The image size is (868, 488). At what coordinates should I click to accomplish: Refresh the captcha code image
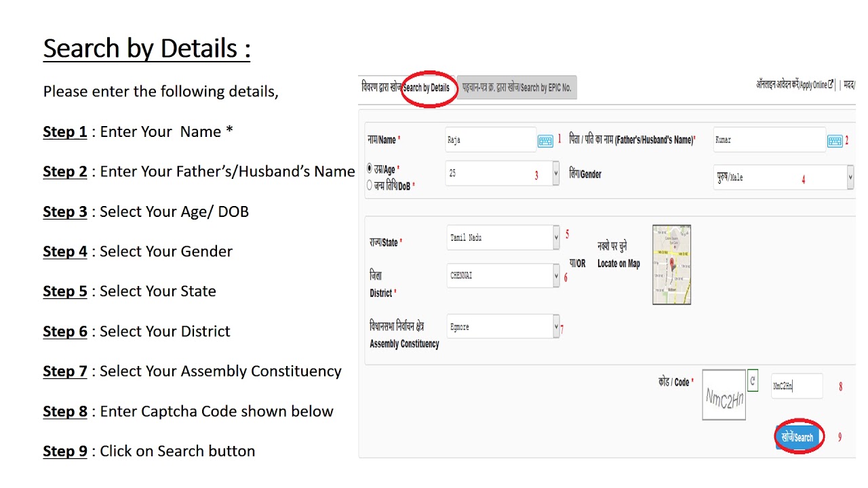coord(753,380)
